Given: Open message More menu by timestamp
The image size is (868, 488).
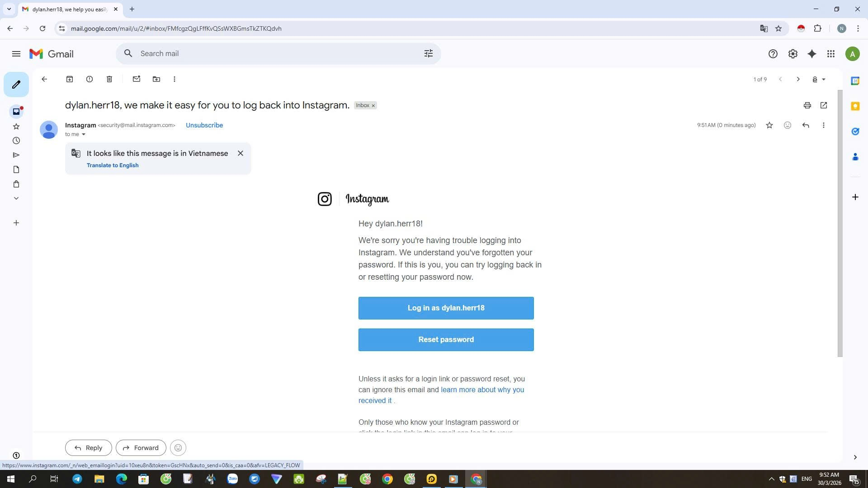Looking at the screenshot, I should [824, 125].
